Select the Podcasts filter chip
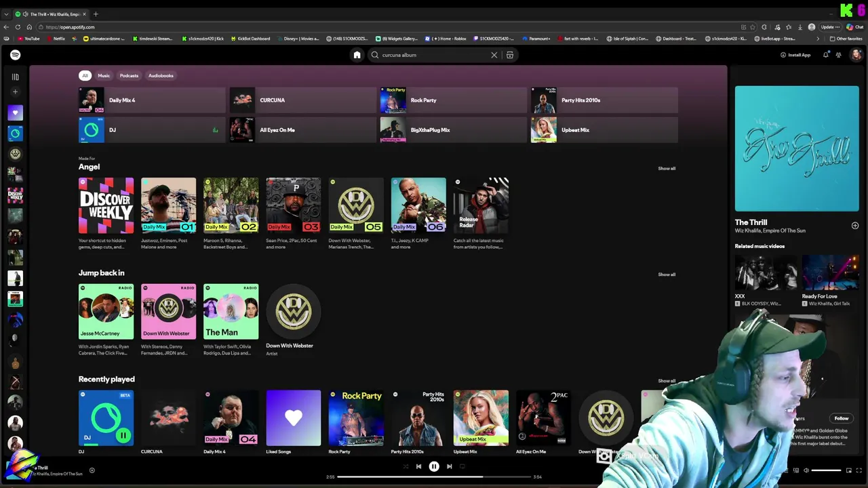The height and width of the screenshot is (488, 868). 129,75
